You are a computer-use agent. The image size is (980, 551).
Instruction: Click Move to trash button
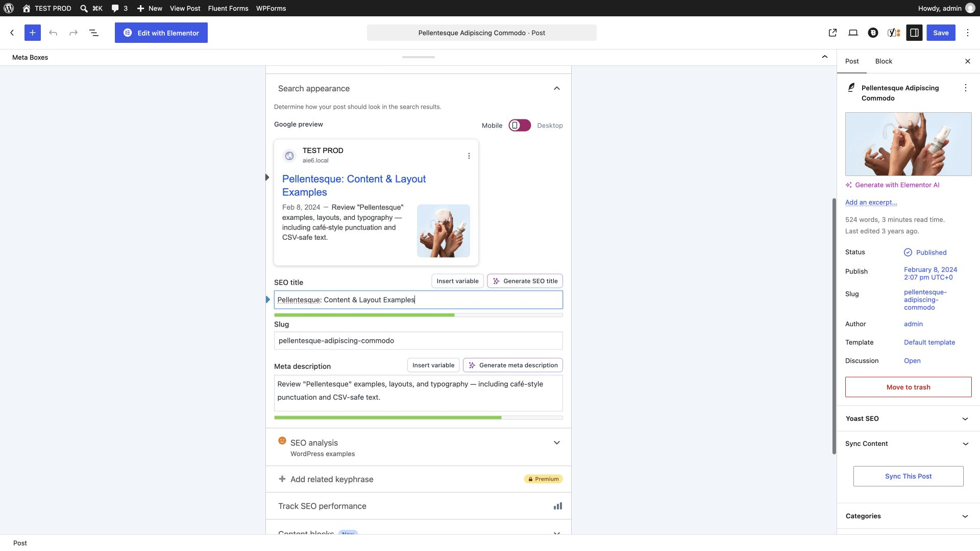(908, 387)
